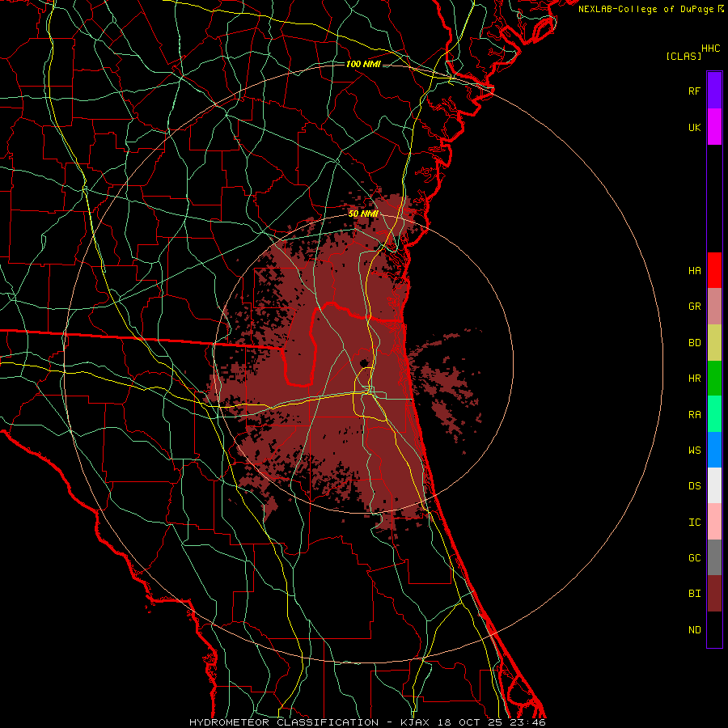Click the RF purple legend swatch
728x728 pixels.
[714, 91]
